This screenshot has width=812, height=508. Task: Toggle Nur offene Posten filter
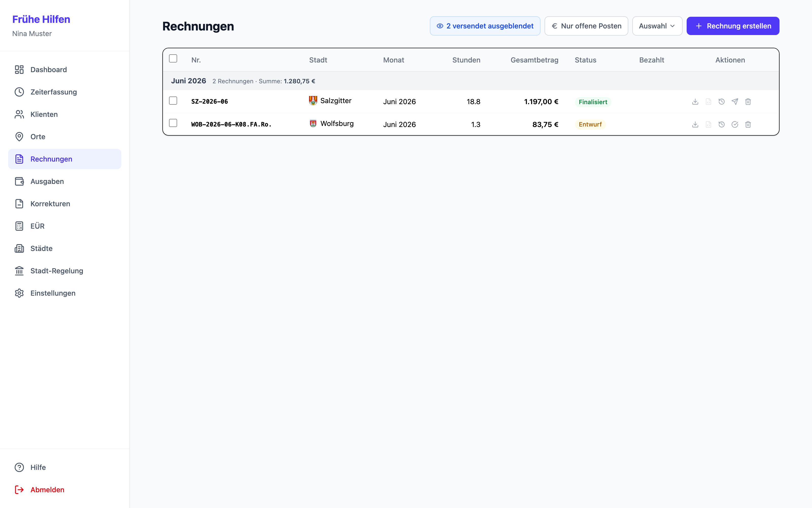tap(586, 26)
